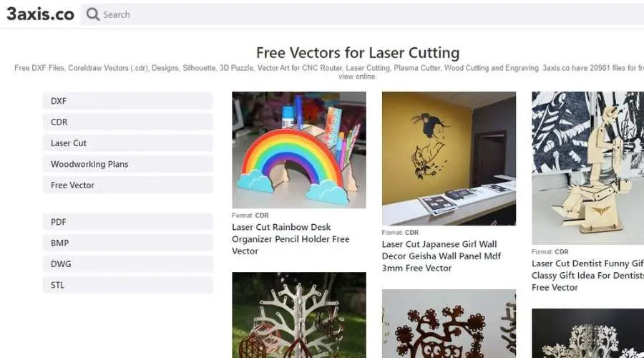Open the rainbow desk organizer thumbnail

click(299, 150)
